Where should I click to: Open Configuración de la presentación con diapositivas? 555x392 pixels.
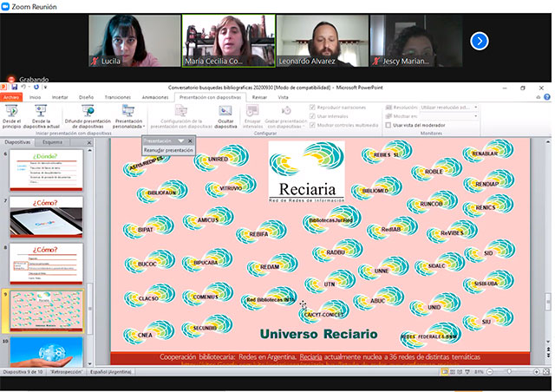point(181,116)
